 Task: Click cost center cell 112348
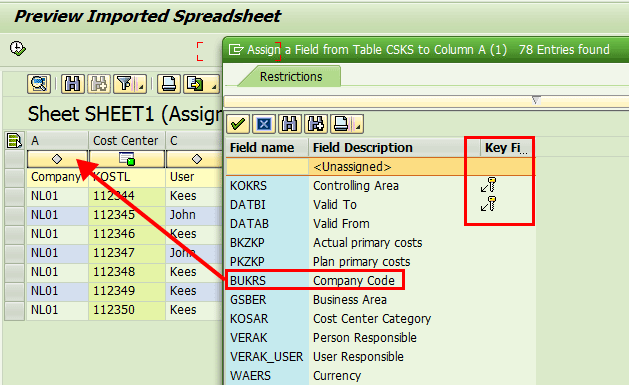point(127,272)
